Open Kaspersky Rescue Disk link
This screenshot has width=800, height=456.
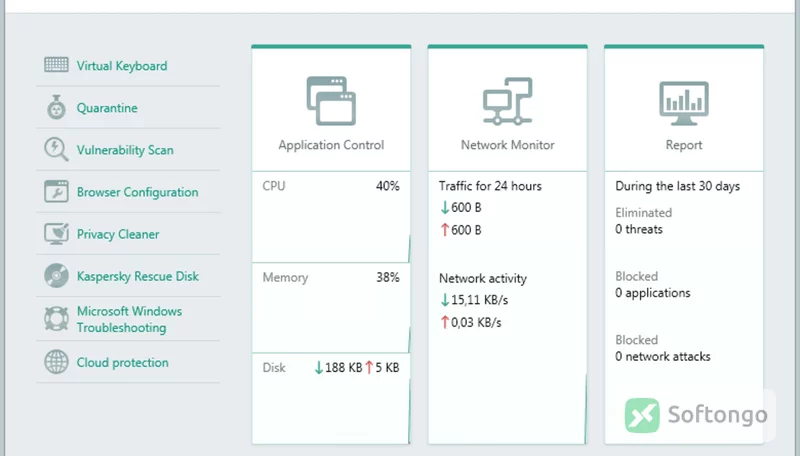click(x=138, y=276)
